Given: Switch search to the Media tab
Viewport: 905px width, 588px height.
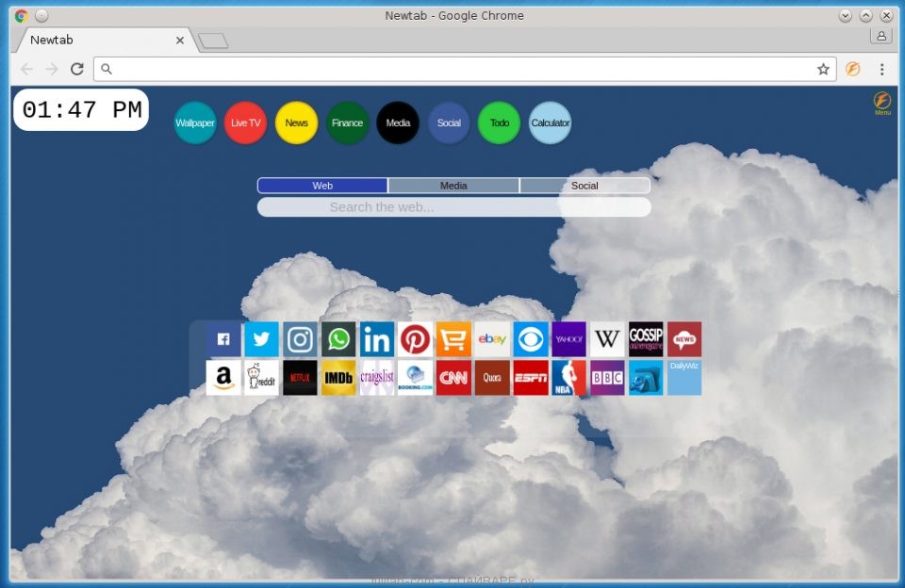Looking at the screenshot, I should pos(453,186).
